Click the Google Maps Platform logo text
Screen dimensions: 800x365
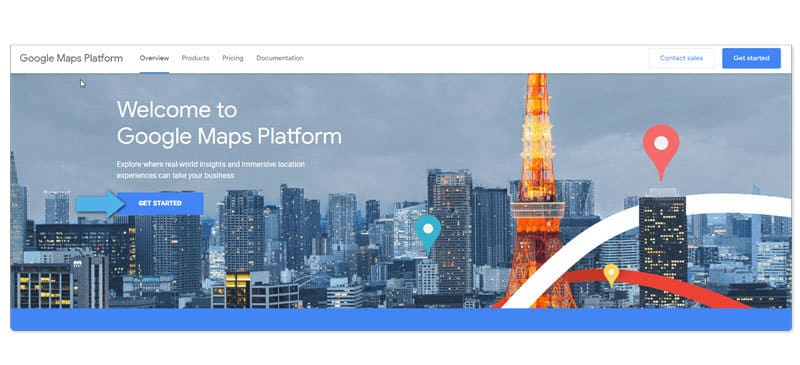[x=71, y=58]
